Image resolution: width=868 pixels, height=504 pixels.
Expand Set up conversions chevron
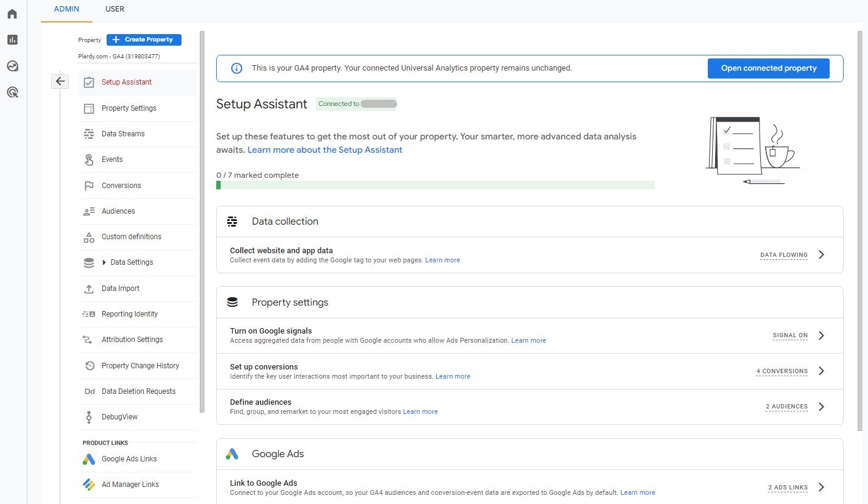pos(821,371)
